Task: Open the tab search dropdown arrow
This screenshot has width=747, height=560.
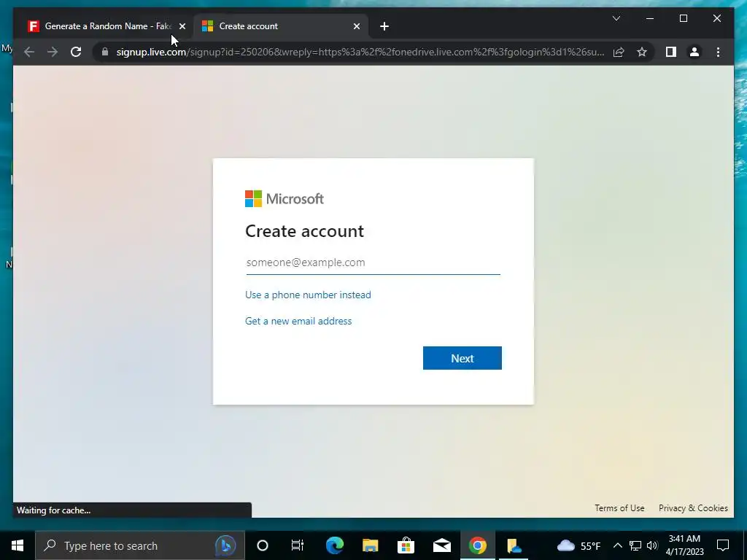Action: (616, 18)
